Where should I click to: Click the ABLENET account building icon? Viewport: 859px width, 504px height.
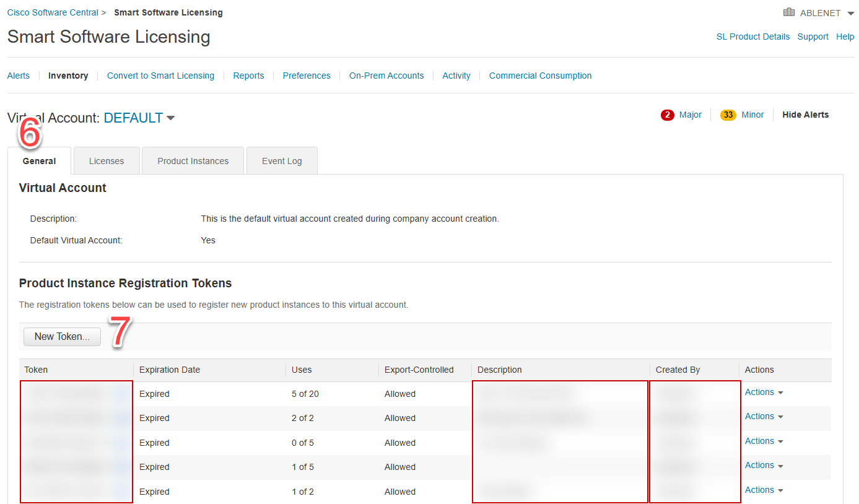pyautogui.click(x=788, y=12)
